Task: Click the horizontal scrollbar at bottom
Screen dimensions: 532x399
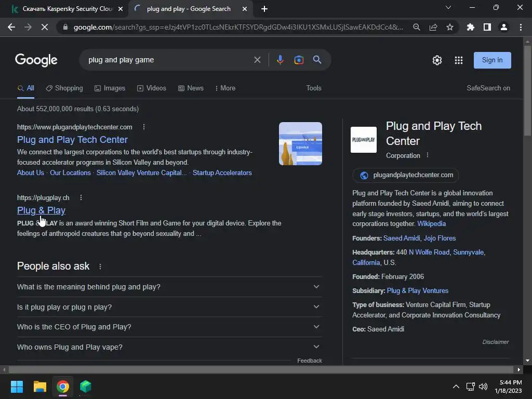Action: point(261,369)
